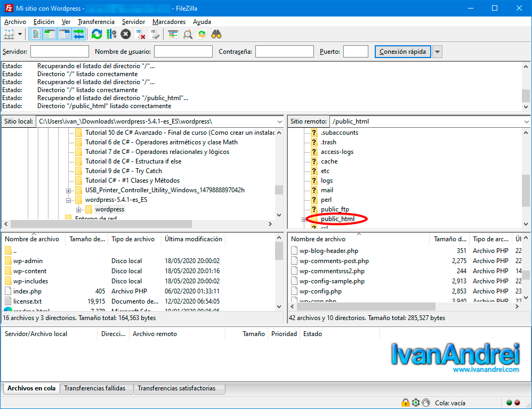Open the Ver menu
The width and height of the screenshot is (532, 409).
click(x=66, y=22)
